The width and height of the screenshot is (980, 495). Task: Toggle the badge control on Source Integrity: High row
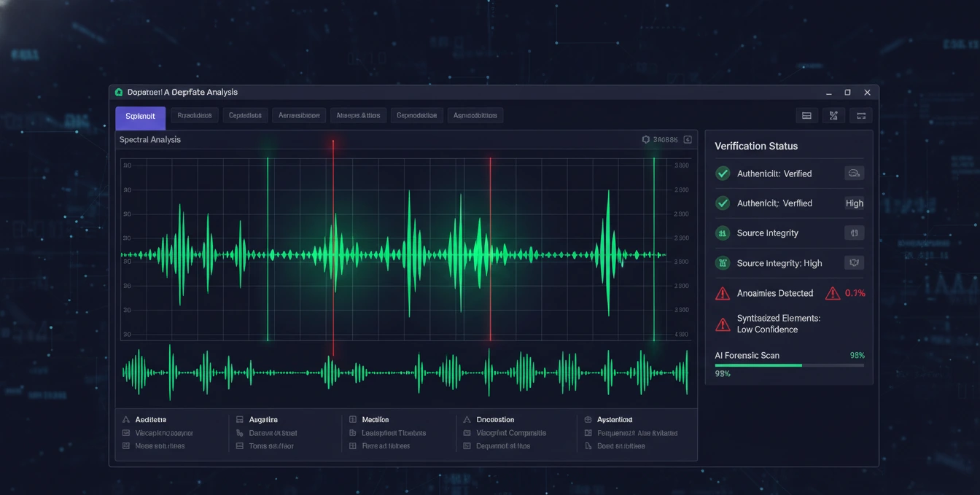(x=854, y=262)
